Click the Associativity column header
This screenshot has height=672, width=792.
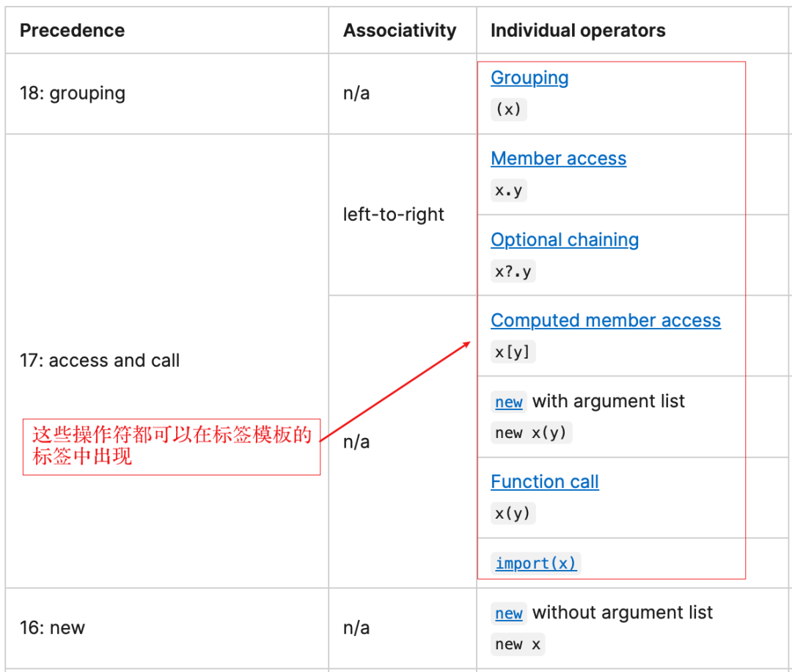400,31
